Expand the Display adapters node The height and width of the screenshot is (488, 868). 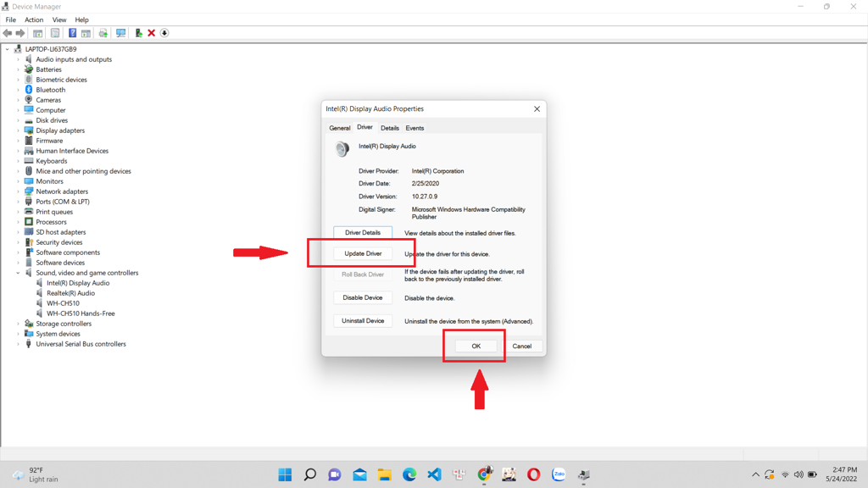(x=19, y=130)
